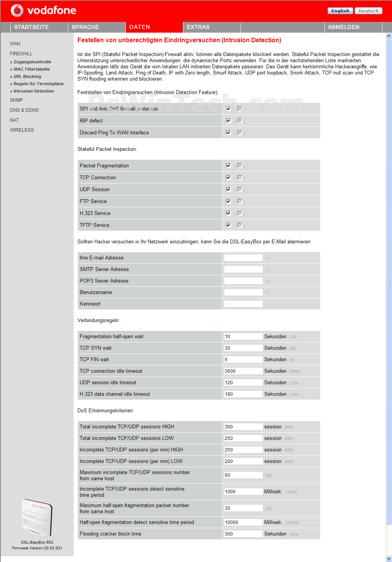Open the EXTRAS tab
The height and width of the screenshot is (562, 392).
pos(212,27)
